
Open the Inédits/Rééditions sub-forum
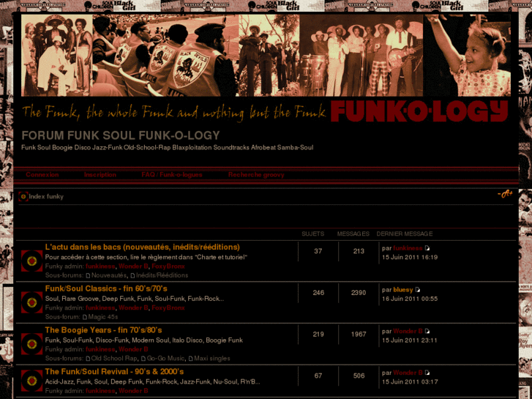162,275
